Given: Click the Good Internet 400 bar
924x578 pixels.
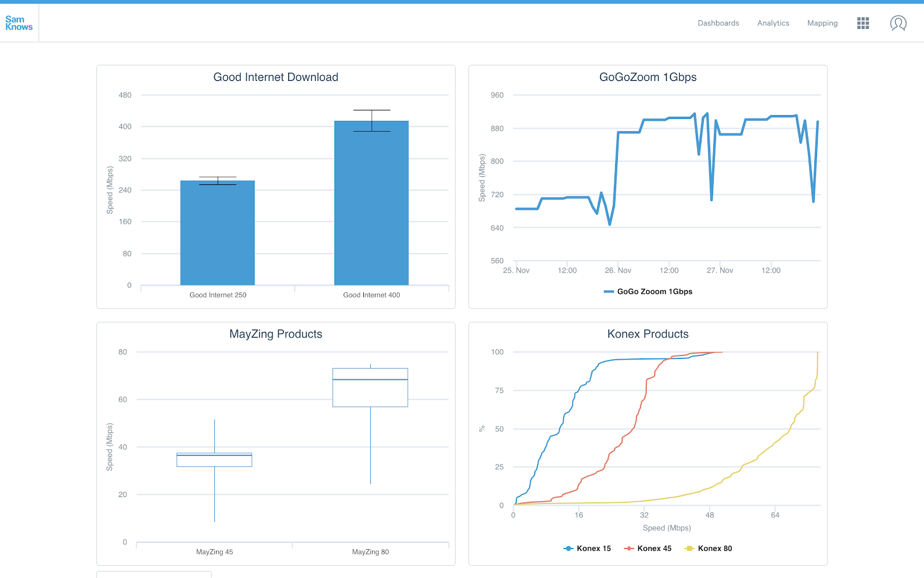Looking at the screenshot, I should (371, 203).
